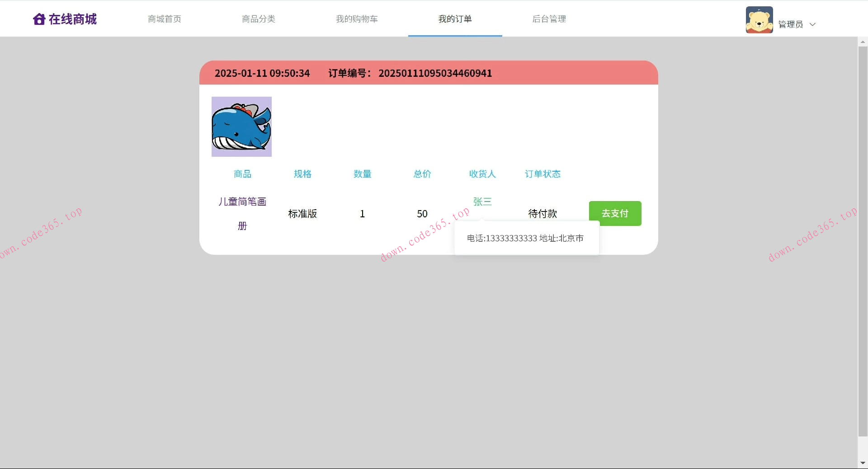
Task: Open the 商品分类 navigation tab
Action: [258, 19]
